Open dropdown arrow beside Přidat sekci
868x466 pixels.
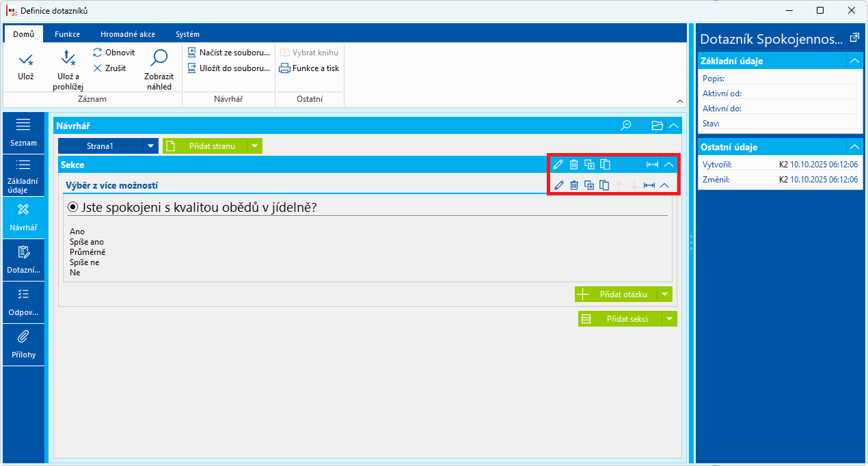(x=670, y=319)
